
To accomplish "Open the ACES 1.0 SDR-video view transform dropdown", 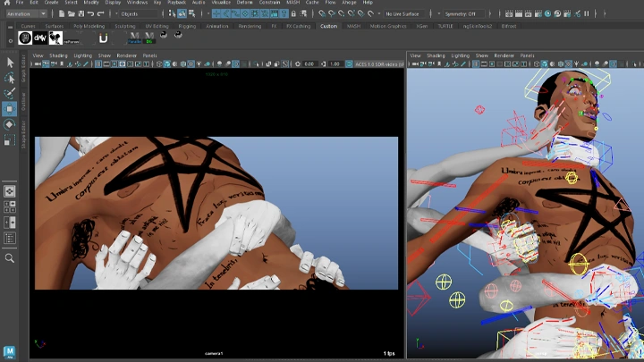I will click(x=379, y=64).
